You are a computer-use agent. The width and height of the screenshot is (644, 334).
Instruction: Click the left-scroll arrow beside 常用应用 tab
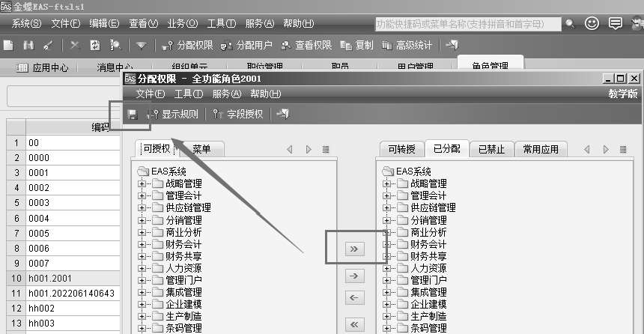pyautogui.click(x=587, y=150)
